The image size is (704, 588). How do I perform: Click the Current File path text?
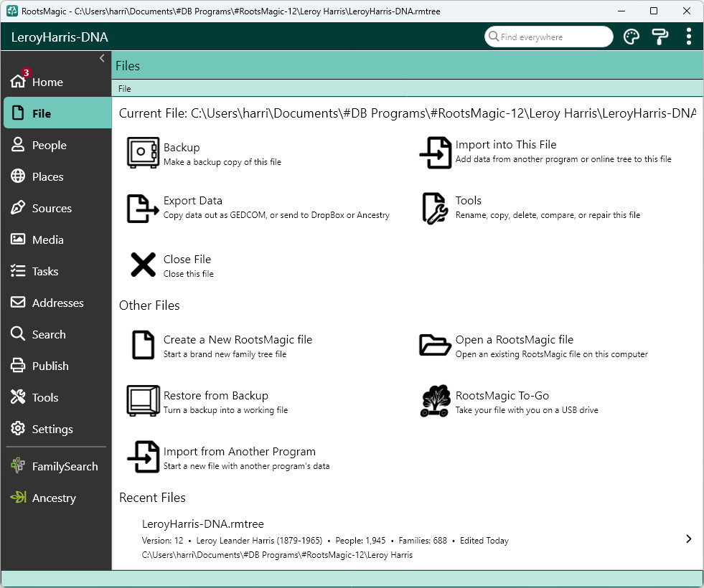tap(407, 113)
